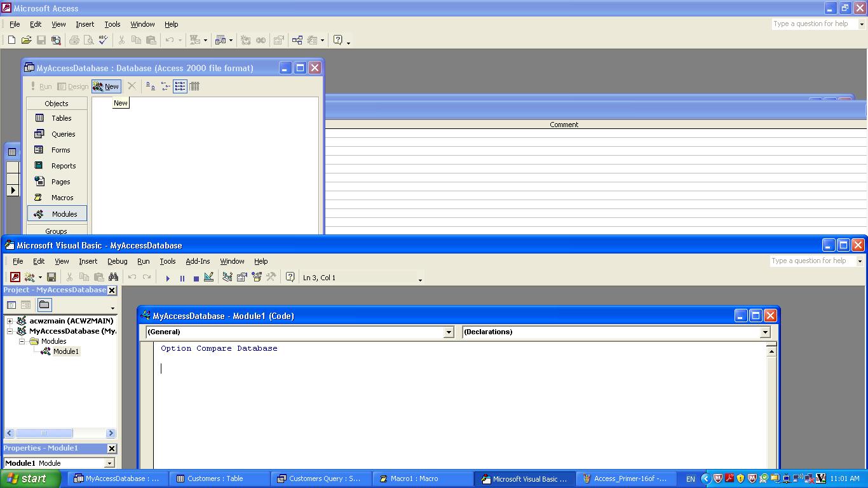Click the Visual Basic Help question icon

(290, 278)
